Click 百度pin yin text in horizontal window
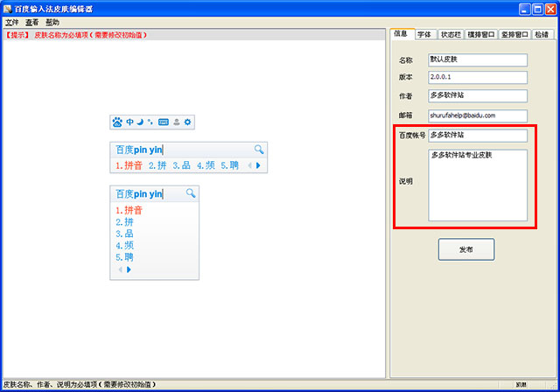 pos(139,150)
